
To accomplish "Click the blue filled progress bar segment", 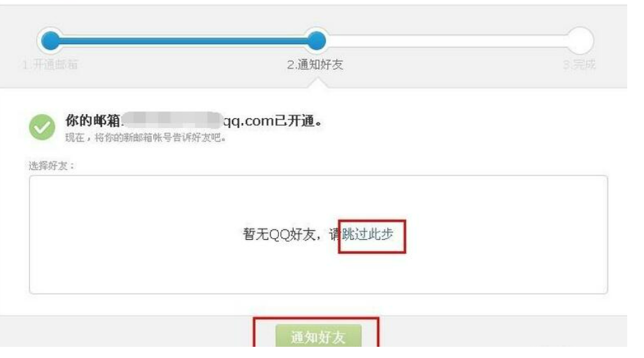I will point(183,41).
